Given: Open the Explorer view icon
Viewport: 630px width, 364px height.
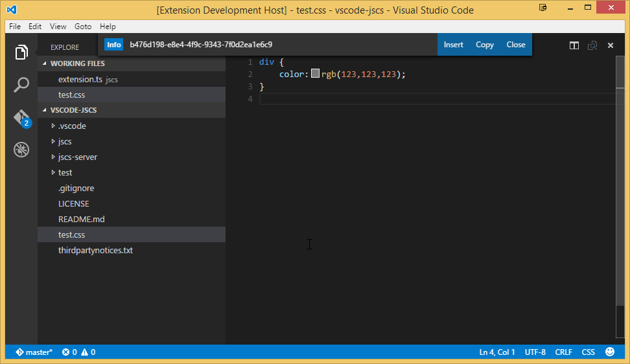Looking at the screenshot, I should pos(21,52).
